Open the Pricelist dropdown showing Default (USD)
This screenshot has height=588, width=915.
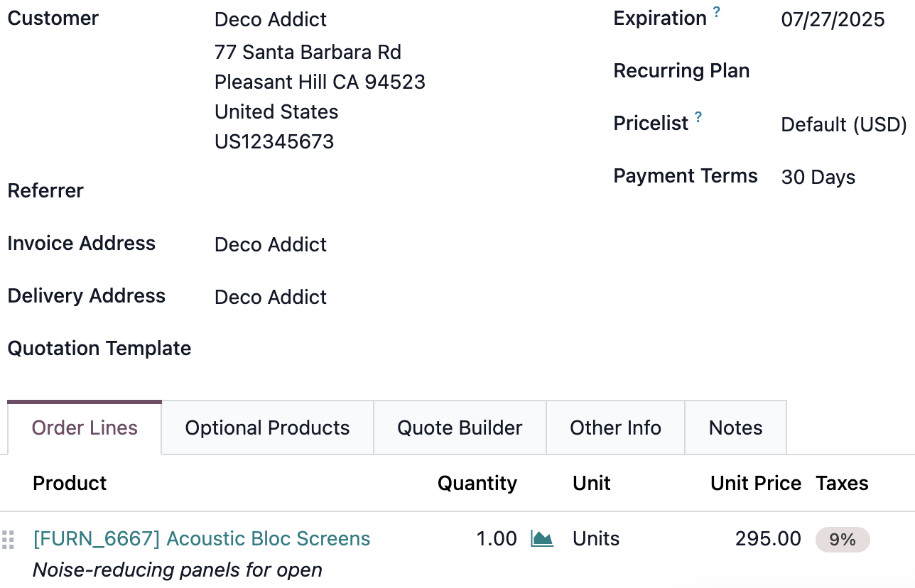[x=845, y=125]
